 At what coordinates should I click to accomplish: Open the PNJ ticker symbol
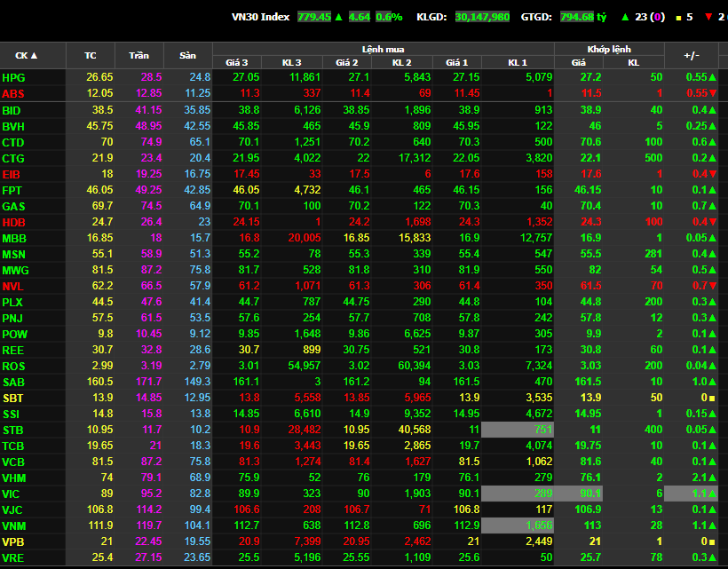point(12,319)
